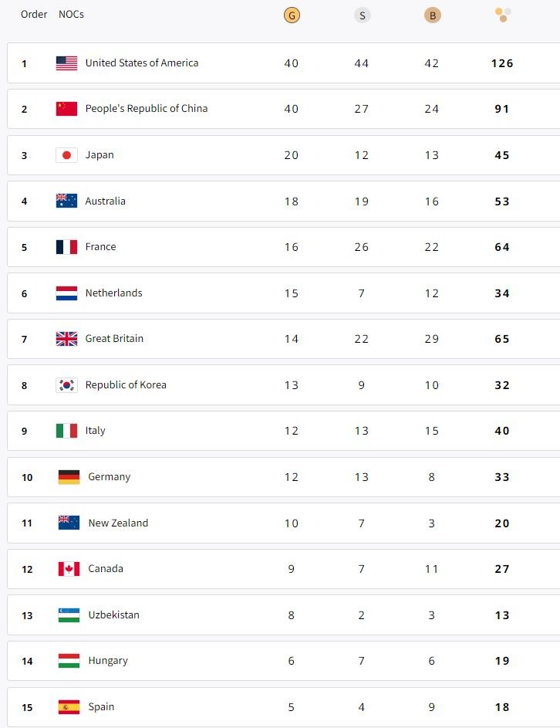
Task: Click the United States flag icon
Action: [67, 63]
